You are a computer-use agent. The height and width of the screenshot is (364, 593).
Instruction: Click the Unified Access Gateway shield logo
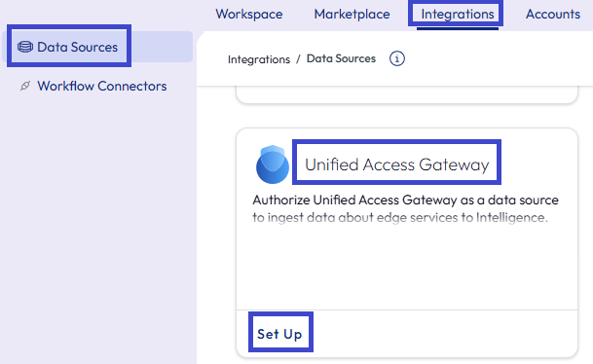point(273,164)
